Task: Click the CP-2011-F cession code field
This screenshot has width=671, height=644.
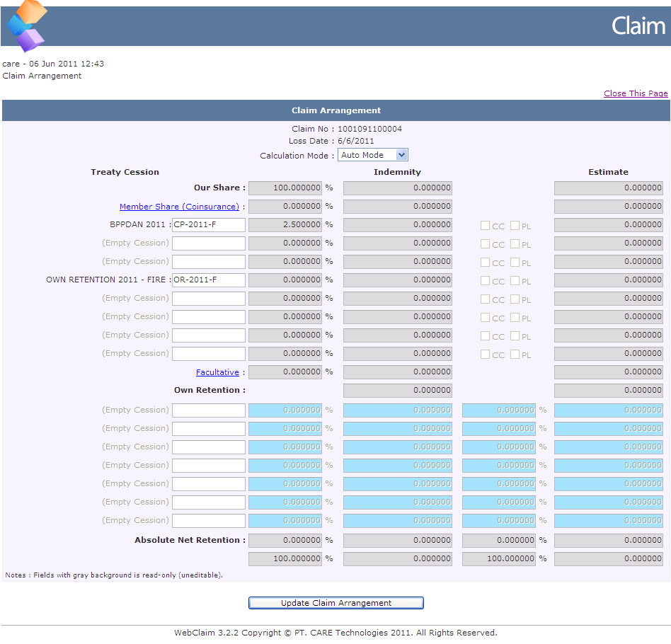Action: (x=209, y=225)
